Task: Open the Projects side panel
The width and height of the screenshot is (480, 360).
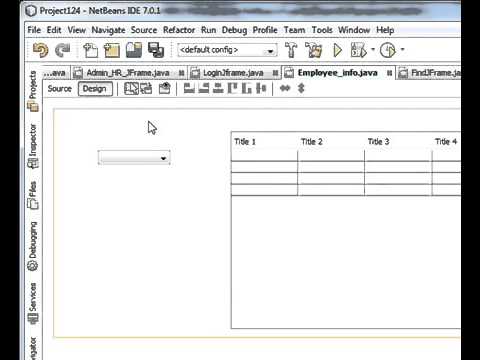Action: click(33, 91)
